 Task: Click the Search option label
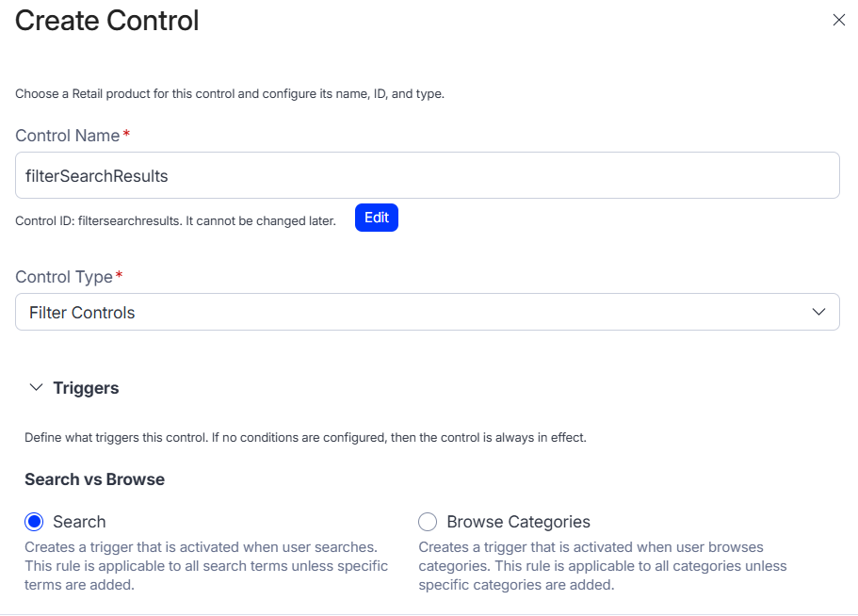79,522
